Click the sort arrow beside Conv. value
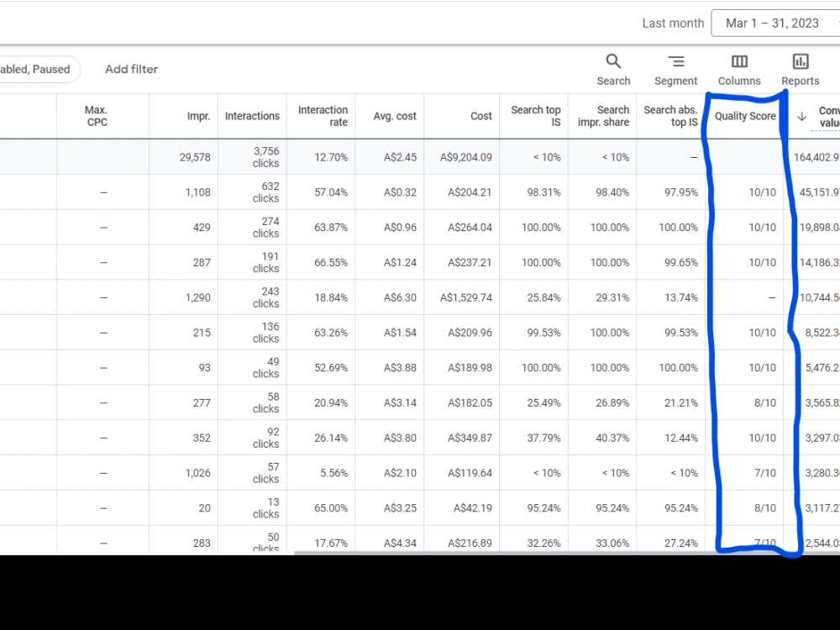The image size is (840, 630). [802, 116]
